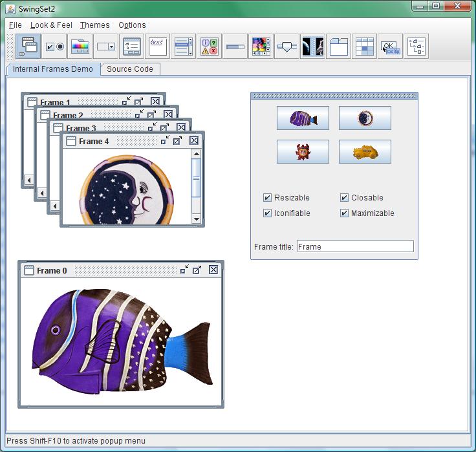Open the Look & Feel menu
Screen dimensions: 476x452
pos(51,25)
